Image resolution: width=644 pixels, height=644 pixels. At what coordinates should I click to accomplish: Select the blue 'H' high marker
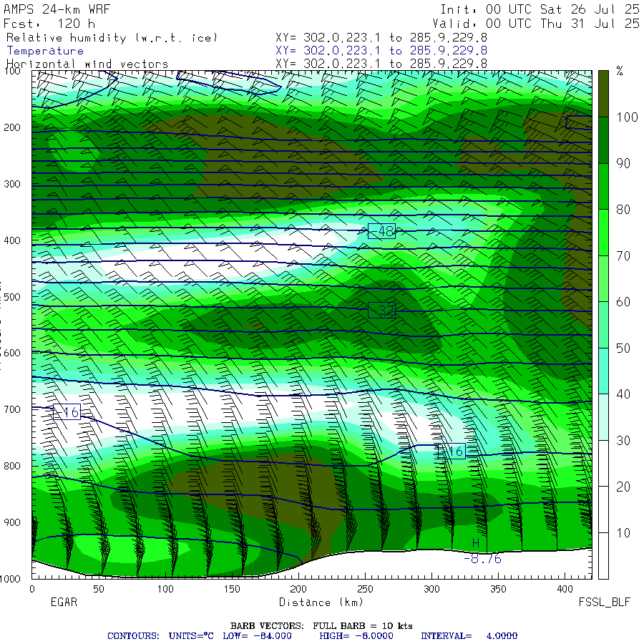pos(476,543)
